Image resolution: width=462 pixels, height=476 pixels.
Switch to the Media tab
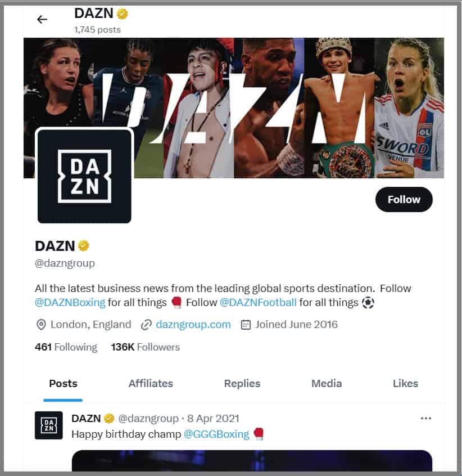(327, 383)
